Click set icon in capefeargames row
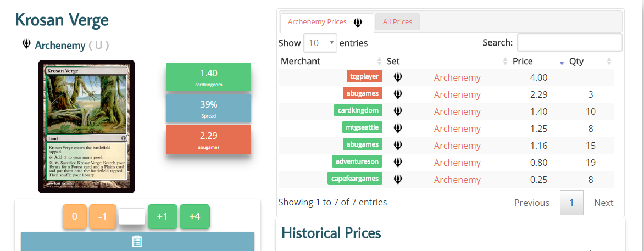The image size is (644, 251). click(x=398, y=180)
